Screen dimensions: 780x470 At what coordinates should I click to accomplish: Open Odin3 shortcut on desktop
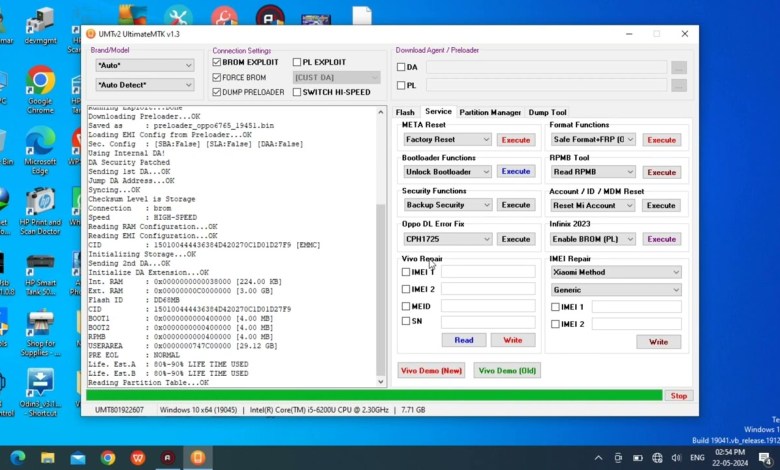[40, 393]
